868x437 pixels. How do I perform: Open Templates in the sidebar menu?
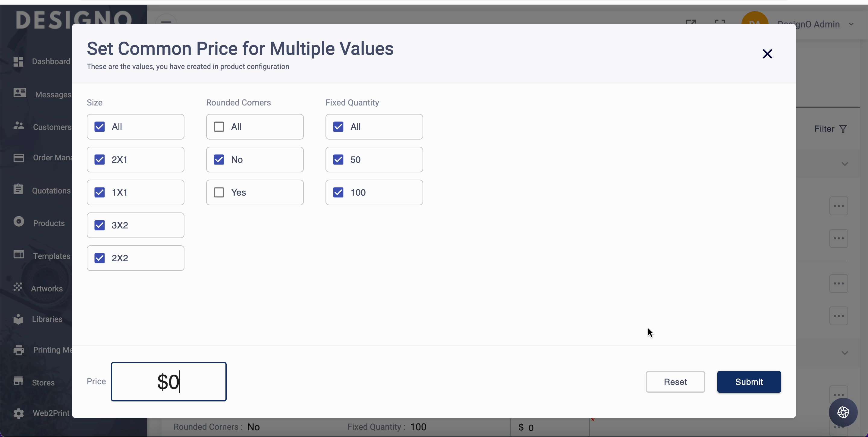(x=52, y=256)
